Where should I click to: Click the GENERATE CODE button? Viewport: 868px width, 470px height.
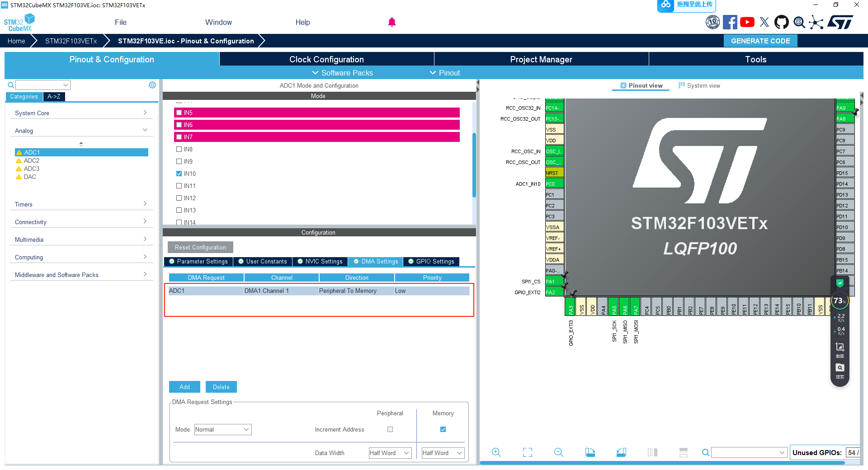coord(760,41)
